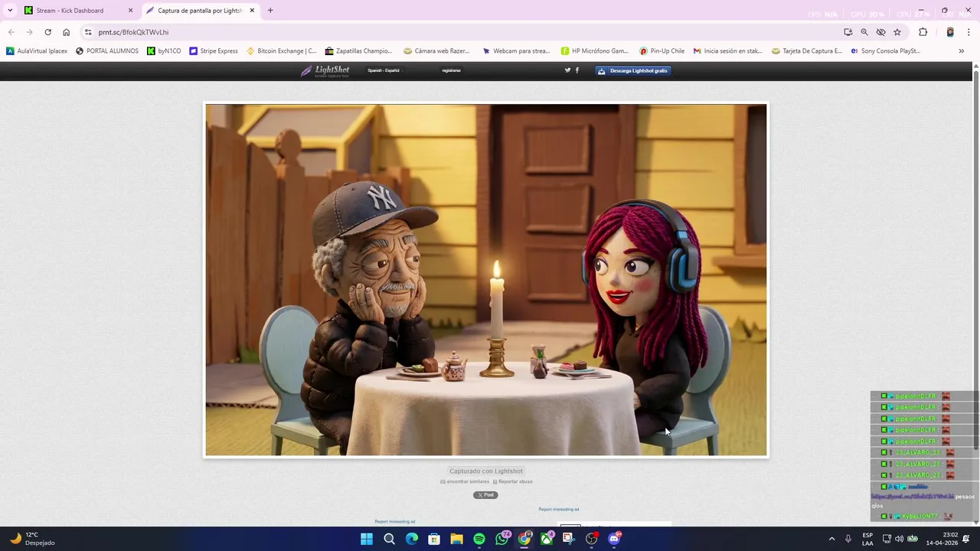Click Descarga Lightshot gratis button
Screen dimensions: 980x551
(633, 70)
